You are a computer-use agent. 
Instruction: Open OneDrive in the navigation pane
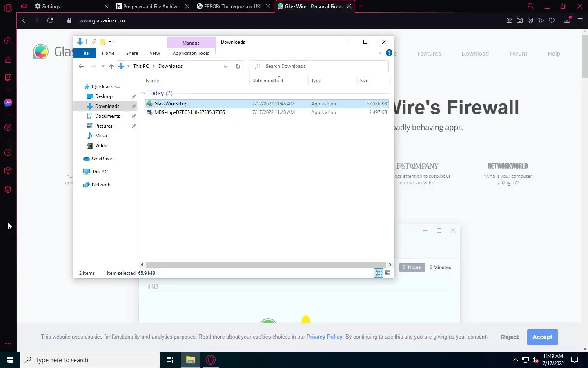(x=102, y=159)
